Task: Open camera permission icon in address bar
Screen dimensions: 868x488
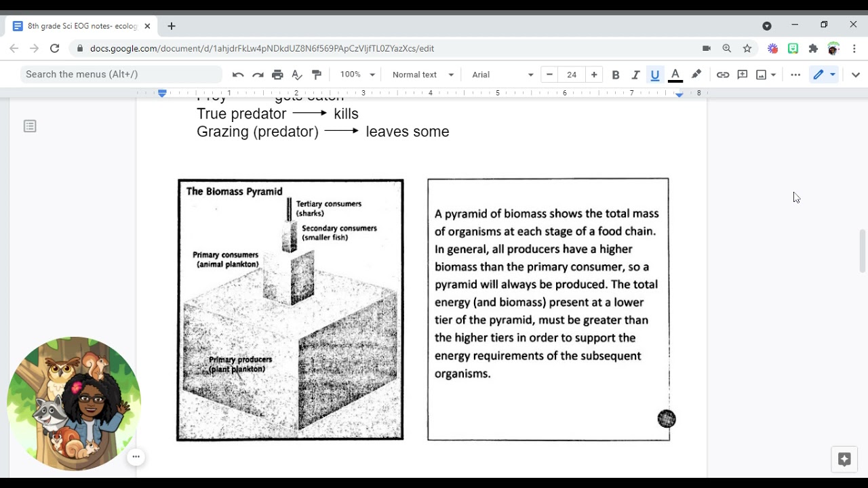Action: (x=707, y=48)
